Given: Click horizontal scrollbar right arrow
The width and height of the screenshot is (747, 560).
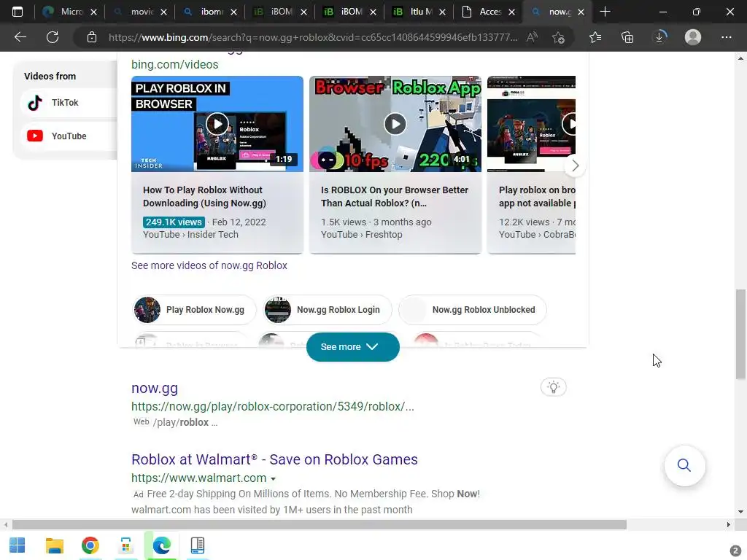Looking at the screenshot, I should [x=728, y=525].
